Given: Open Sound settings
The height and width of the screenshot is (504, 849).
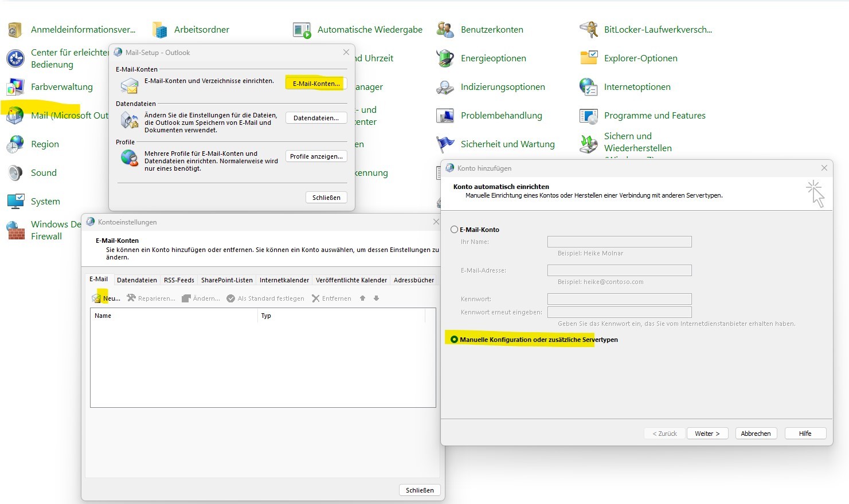Looking at the screenshot, I should 44,172.
